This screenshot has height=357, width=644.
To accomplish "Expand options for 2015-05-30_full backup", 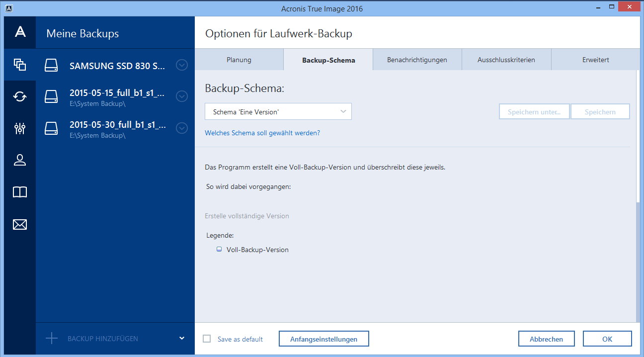I will [x=182, y=128].
